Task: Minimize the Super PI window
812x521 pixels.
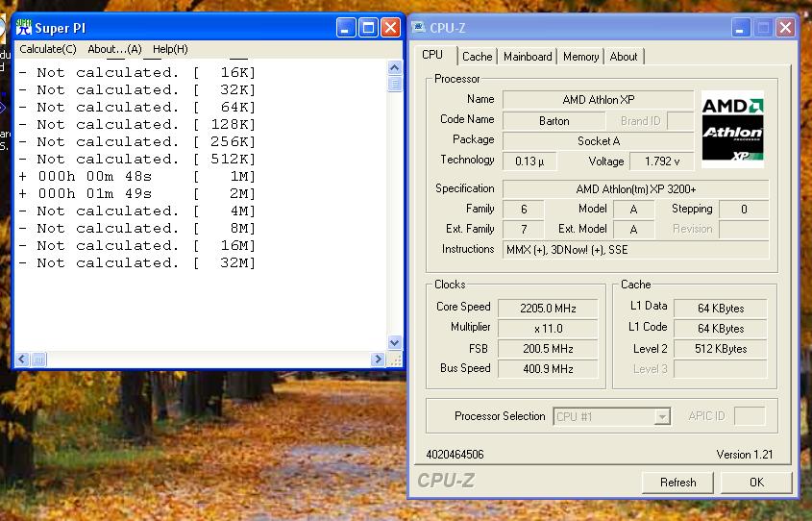Action: pyautogui.click(x=346, y=28)
